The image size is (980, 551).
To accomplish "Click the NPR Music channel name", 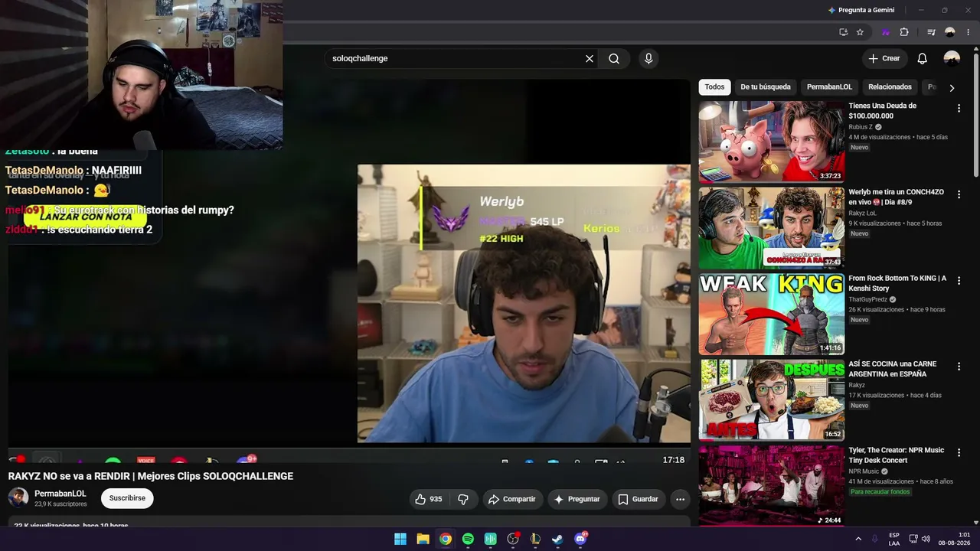I will pyautogui.click(x=864, y=471).
